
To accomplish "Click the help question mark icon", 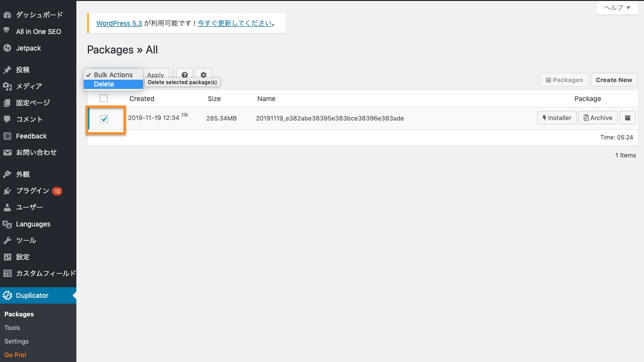I will (x=185, y=75).
